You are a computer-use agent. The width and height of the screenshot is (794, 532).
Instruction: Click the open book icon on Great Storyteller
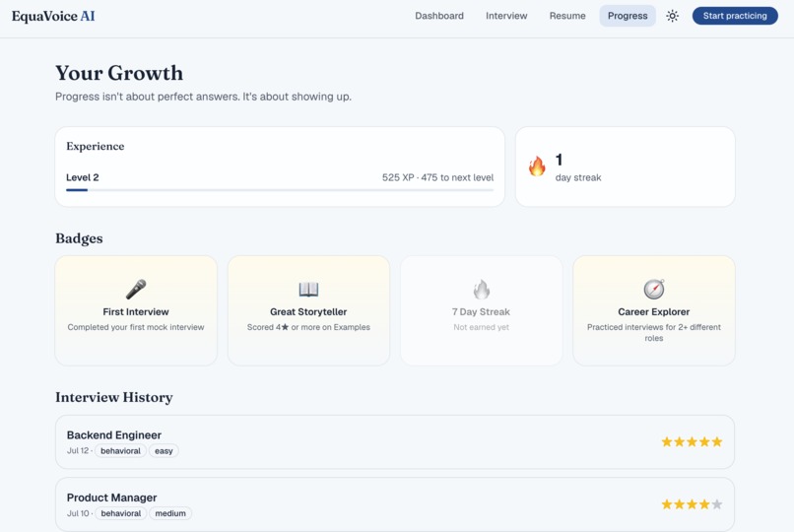308,289
